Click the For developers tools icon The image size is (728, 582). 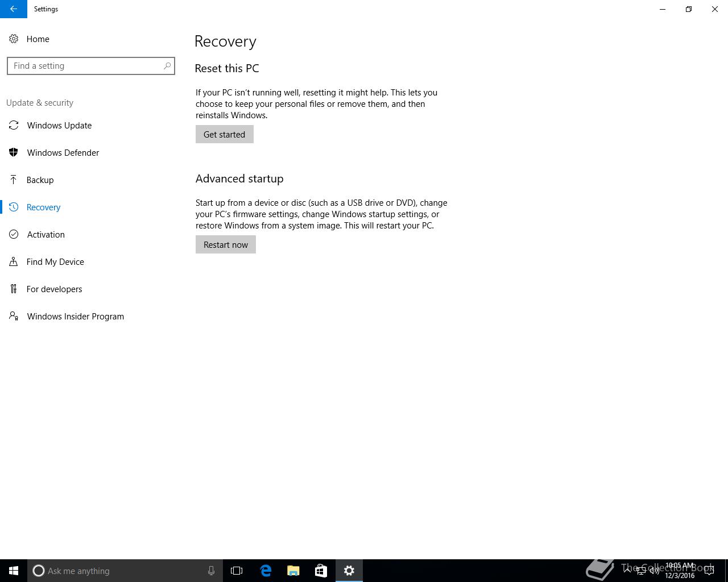[14, 289]
